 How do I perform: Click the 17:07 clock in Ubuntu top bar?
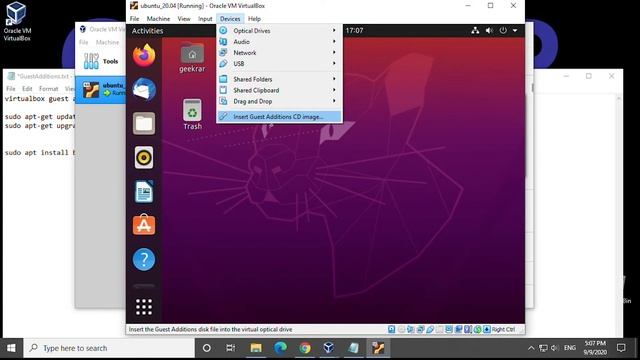(354, 30)
